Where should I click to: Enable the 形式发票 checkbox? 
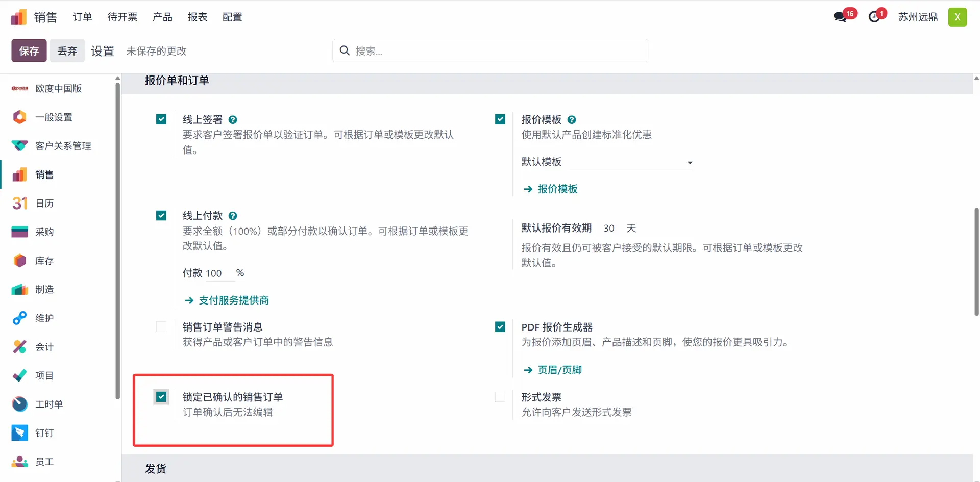pos(500,397)
